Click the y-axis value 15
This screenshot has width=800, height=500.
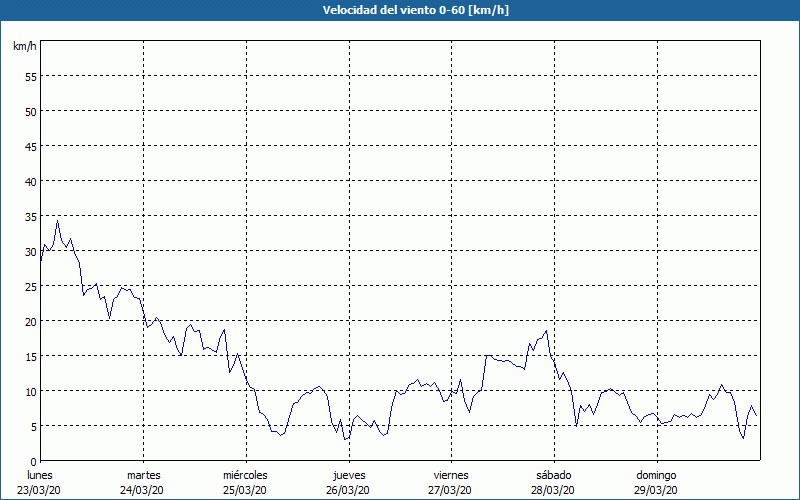point(31,357)
